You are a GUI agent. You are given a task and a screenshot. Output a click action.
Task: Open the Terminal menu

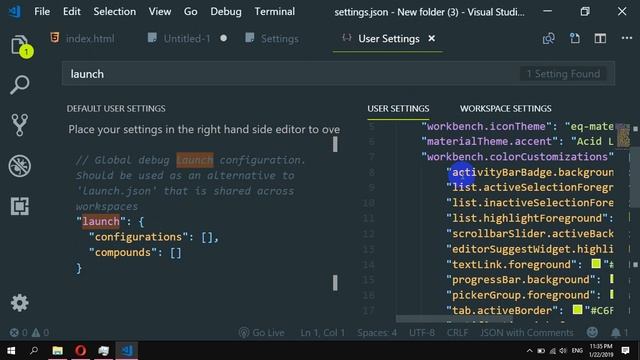(275, 11)
